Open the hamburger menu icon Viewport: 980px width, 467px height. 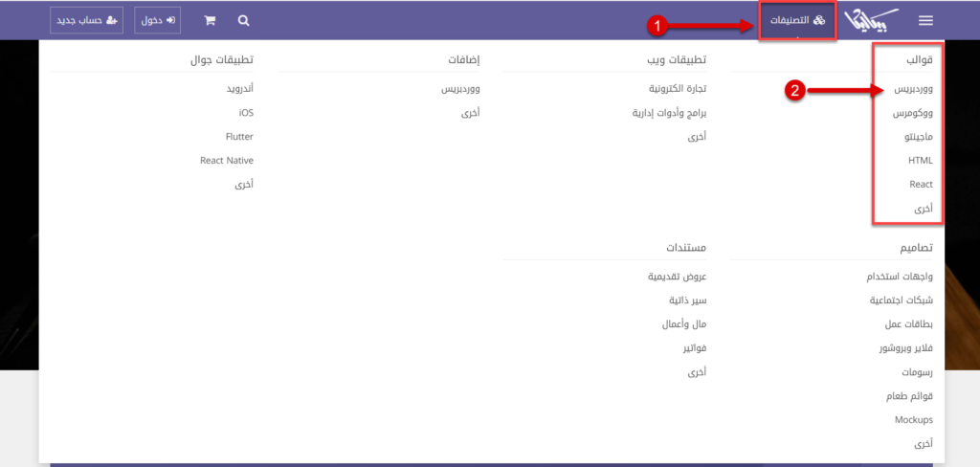(x=925, y=20)
